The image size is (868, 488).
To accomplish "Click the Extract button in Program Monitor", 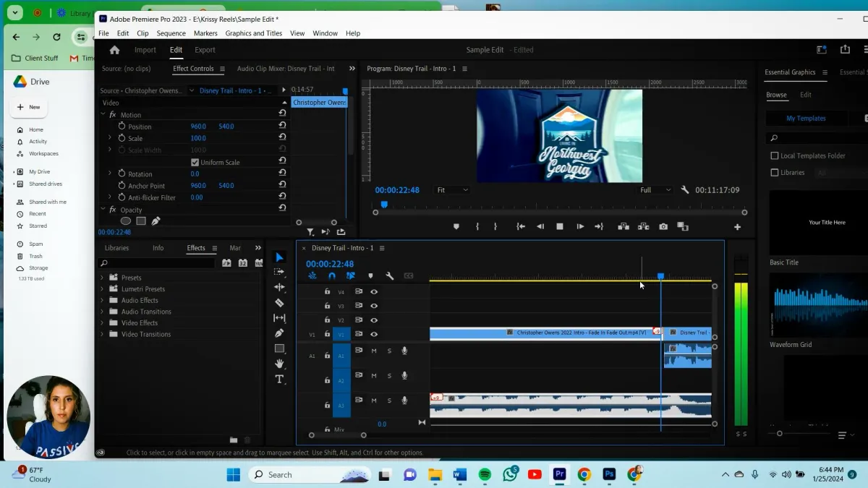I will 643,226.
